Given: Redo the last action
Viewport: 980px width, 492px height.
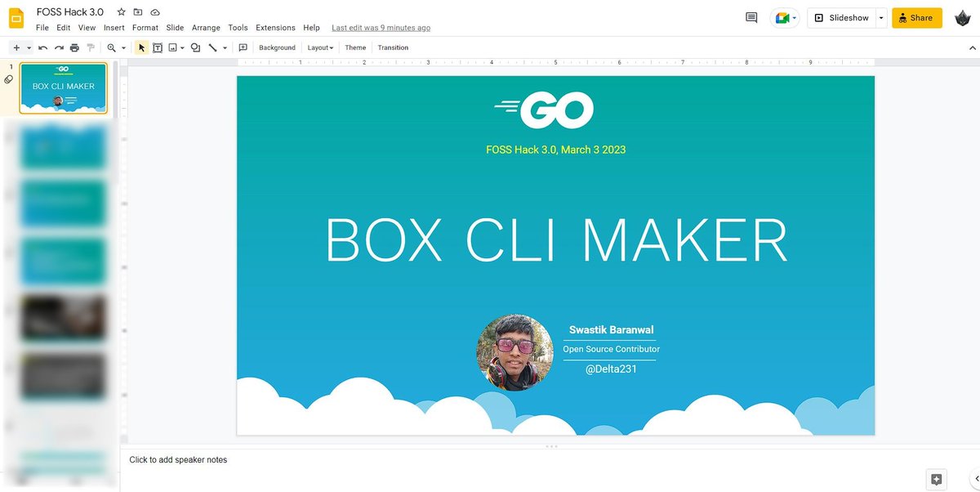Looking at the screenshot, I should pyautogui.click(x=59, y=48).
